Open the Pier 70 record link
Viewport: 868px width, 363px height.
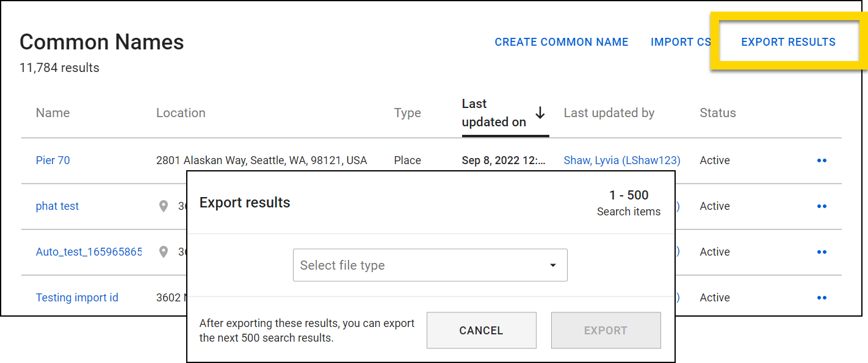pyautogui.click(x=52, y=160)
